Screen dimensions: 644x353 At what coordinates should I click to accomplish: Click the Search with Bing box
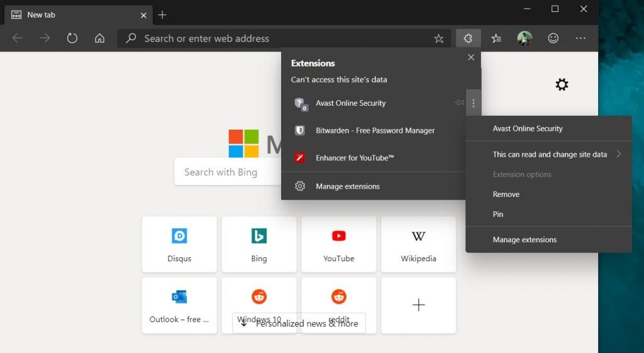228,172
